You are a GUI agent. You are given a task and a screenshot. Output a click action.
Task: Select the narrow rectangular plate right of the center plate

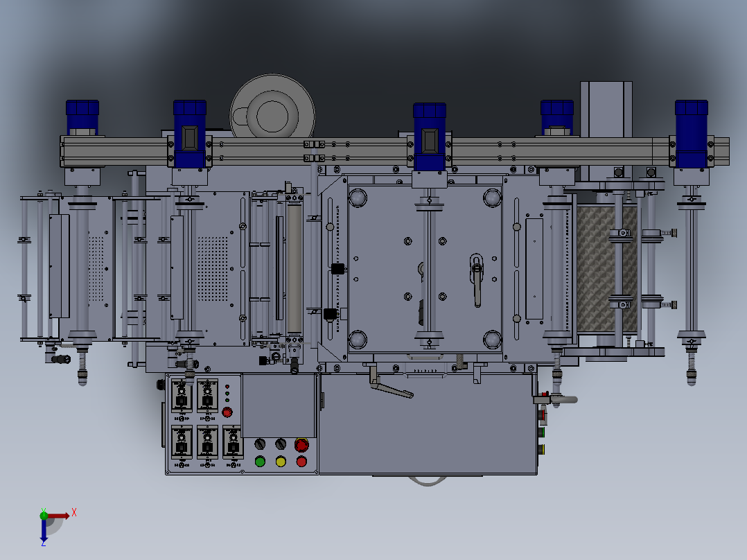click(x=534, y=269)
